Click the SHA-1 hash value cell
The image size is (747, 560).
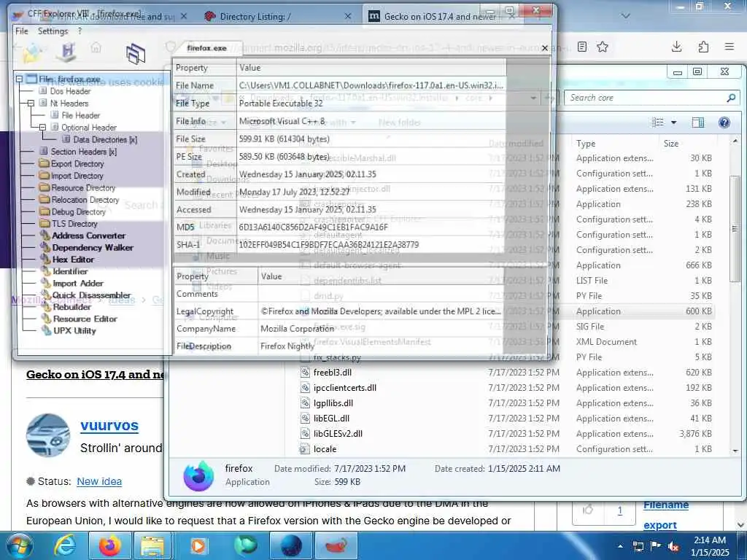pos(371,245)
